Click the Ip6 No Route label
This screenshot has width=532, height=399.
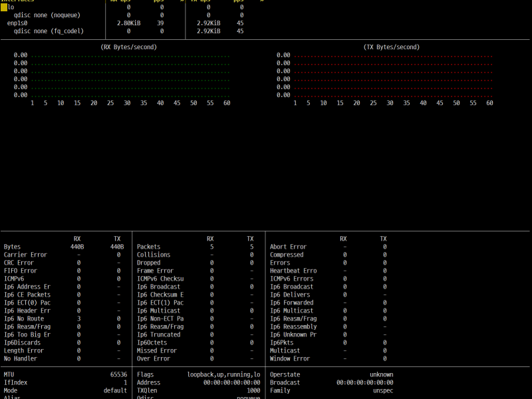click(x=24, y=319)
